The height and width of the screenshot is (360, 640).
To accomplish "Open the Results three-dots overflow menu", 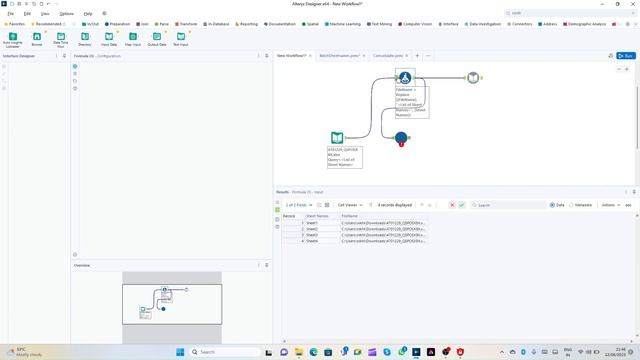I will 629,205.
